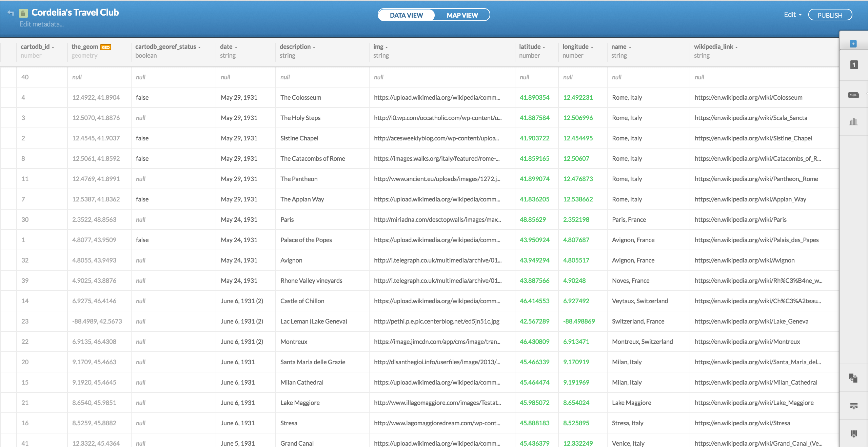This screenshot has height=447, width=868.
Task: Click The Appian Way cell
Action: point(322,199)
